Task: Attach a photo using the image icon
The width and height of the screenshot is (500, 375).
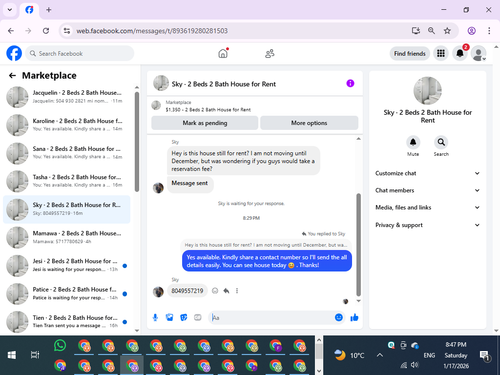Action: (x=169, y=317)
